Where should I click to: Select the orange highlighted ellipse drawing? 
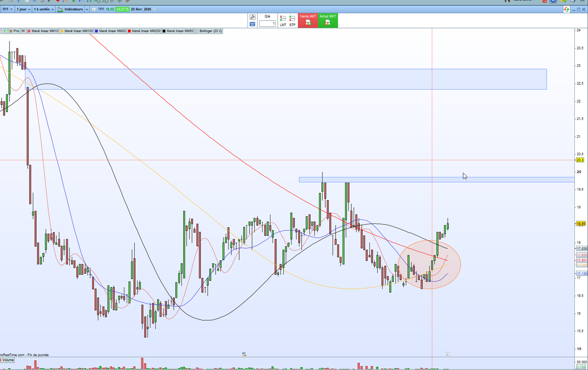click(x=429, y=264)
